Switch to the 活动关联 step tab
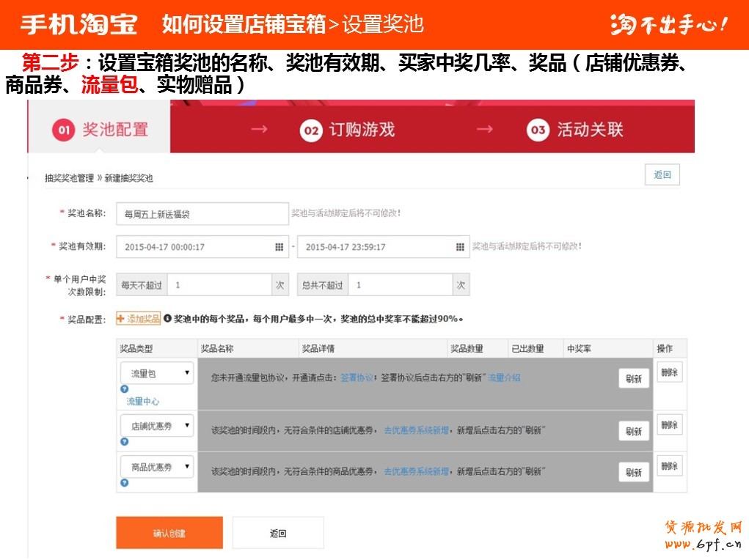This screenshot has width=749, height=560. pyautogui.click(x=575, y=130)
